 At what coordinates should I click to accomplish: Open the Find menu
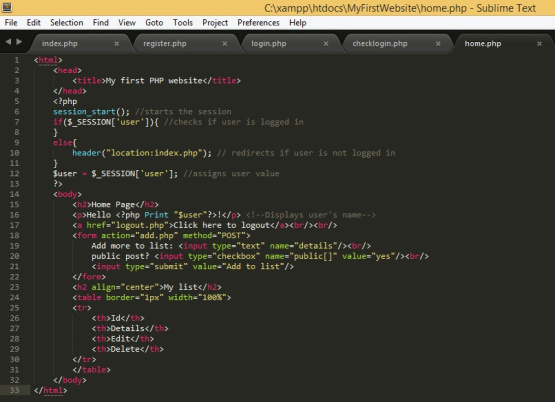101,23
